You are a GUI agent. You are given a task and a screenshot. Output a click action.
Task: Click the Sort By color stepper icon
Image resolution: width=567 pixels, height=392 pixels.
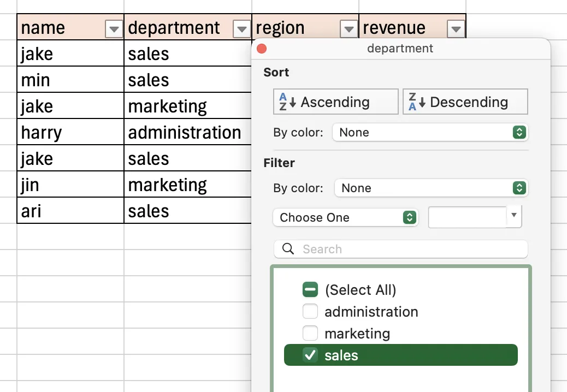[518, 132]
